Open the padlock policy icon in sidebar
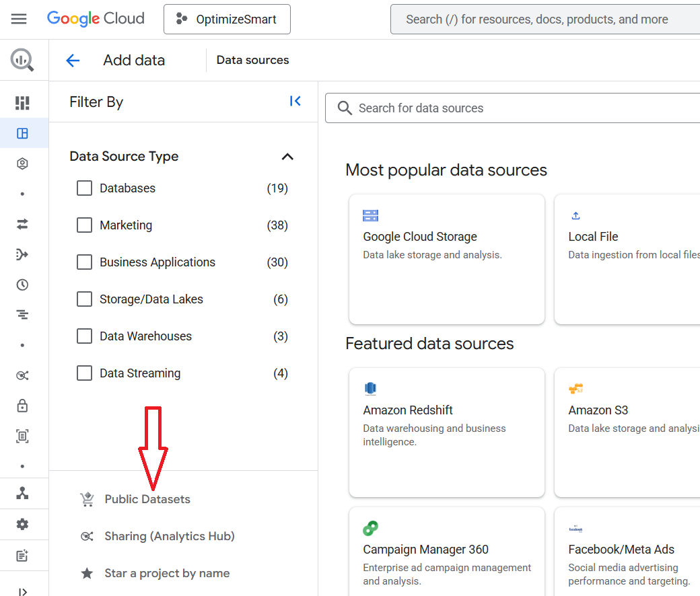Viewport: 700px width, 596px height. tap(22, 406)
